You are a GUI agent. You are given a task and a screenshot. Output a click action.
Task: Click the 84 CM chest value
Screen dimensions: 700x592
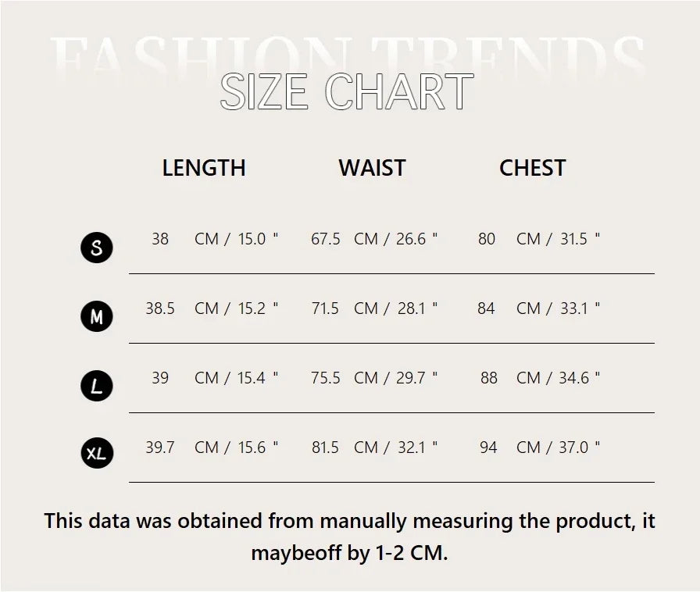point(486,308)
